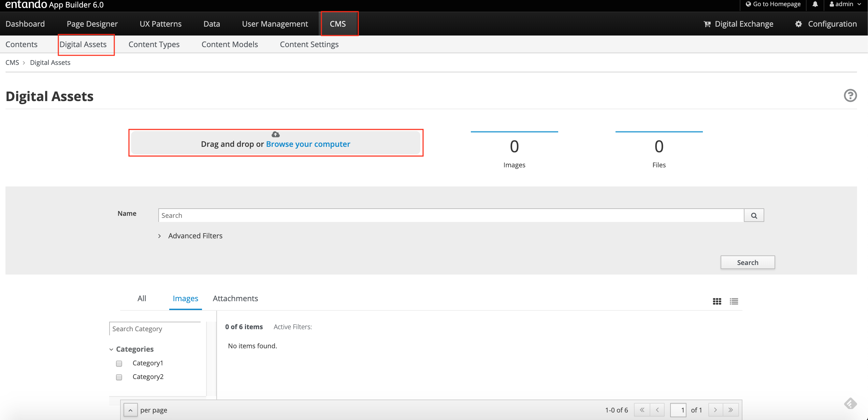Image resolution: width=868 pixels, height=420 pixels.
Task: Check the Category2 checkbox
Action: pos(119,377)
